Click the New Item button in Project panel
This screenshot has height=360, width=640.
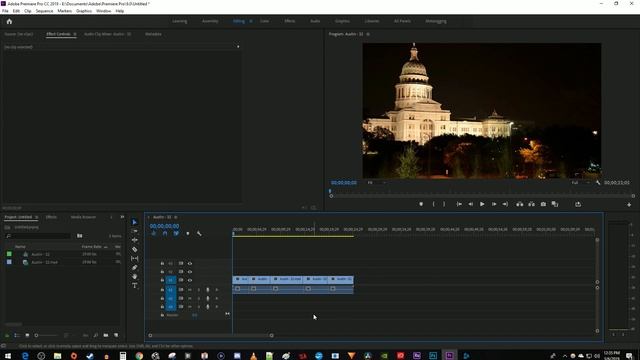(x=116, y=336)
